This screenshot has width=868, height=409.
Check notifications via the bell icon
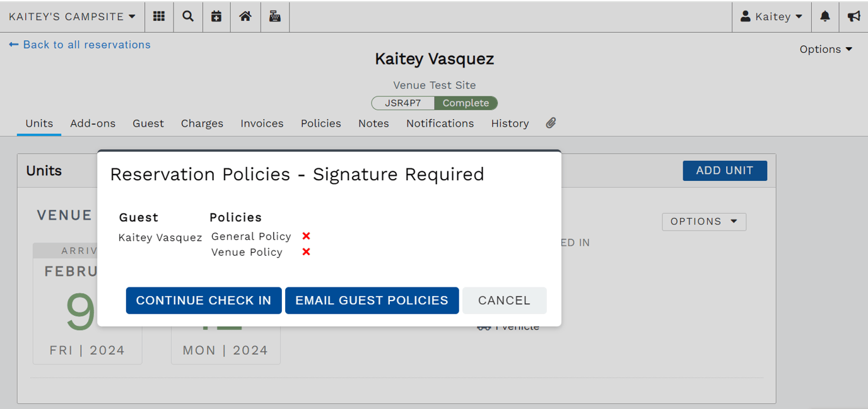tap(825, 16)
